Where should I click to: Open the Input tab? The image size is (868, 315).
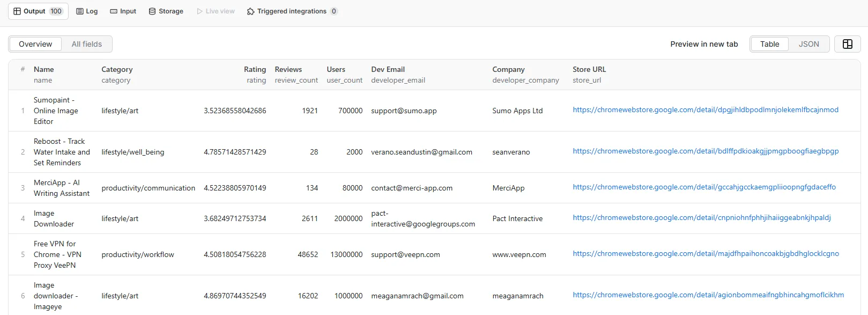pyautogui.click(x=123, y=11)
